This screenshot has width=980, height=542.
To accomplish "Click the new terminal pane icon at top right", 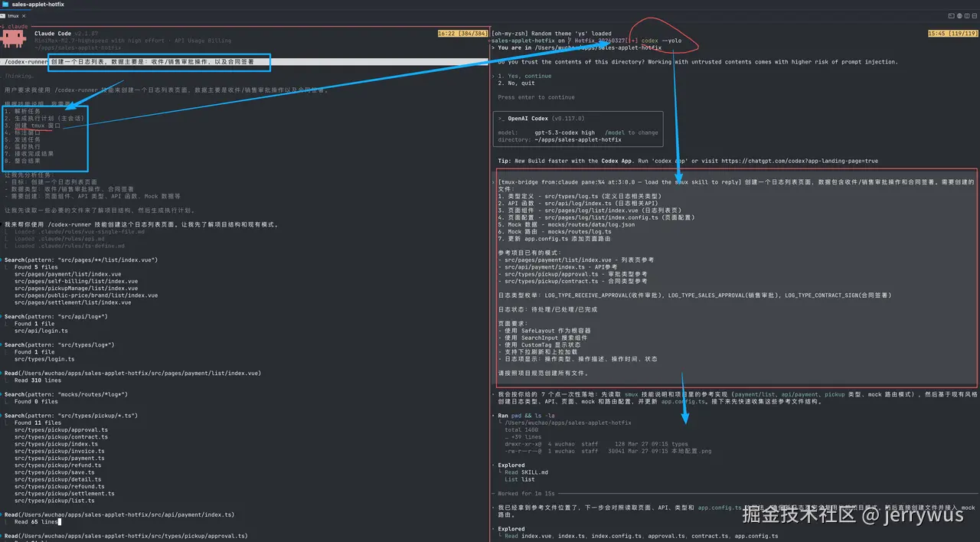I will 951,15.
